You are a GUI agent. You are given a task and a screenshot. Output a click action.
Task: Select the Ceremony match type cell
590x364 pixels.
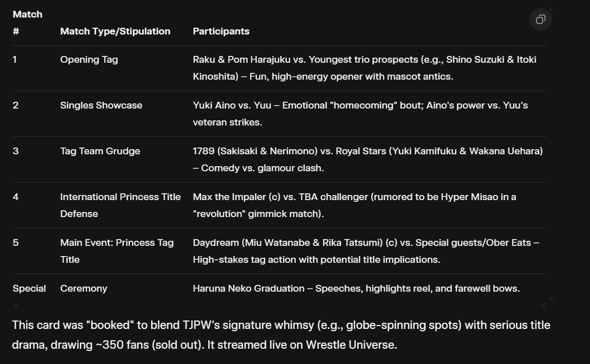(x=84, y=289)
